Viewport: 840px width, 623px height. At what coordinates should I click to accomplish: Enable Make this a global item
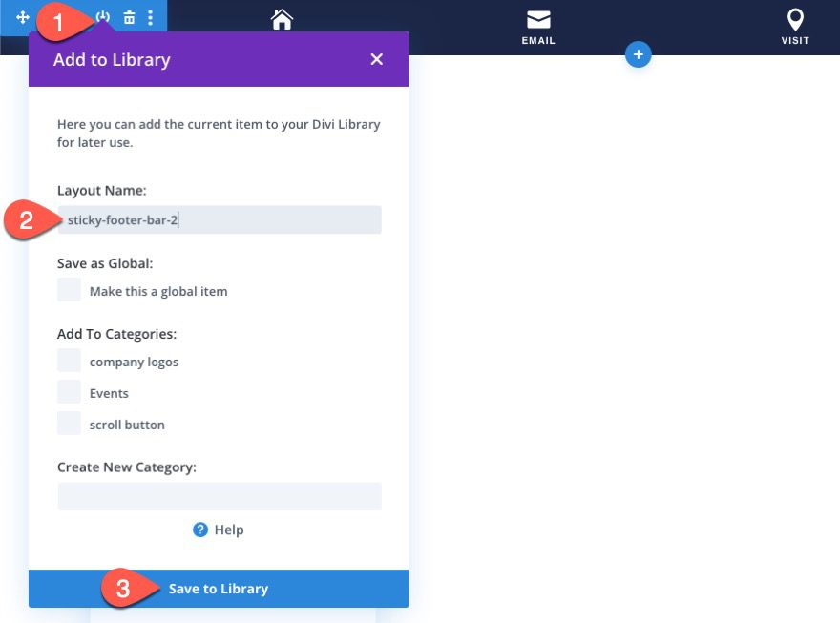click(x=68, y=290)
